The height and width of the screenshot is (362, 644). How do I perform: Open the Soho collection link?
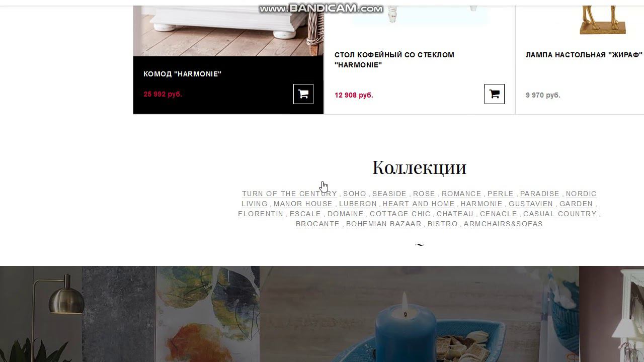click(x=355, y=194)
